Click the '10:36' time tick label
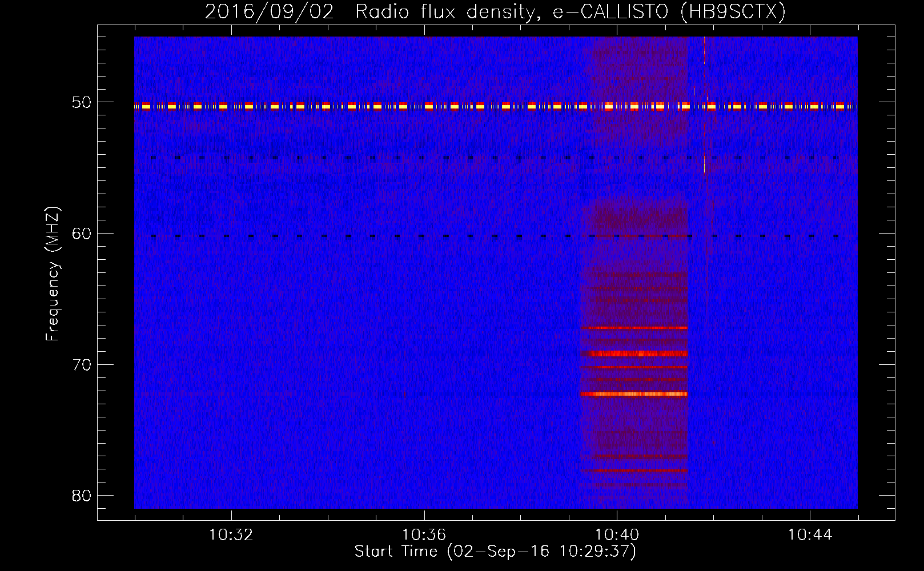 [x=424, y=535]
